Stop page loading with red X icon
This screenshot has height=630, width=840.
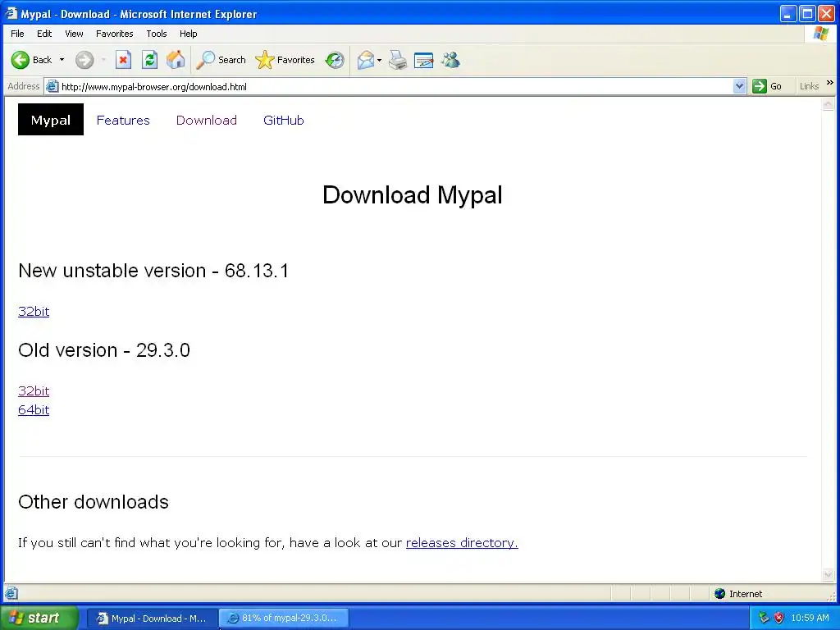[x=123, y=60]
